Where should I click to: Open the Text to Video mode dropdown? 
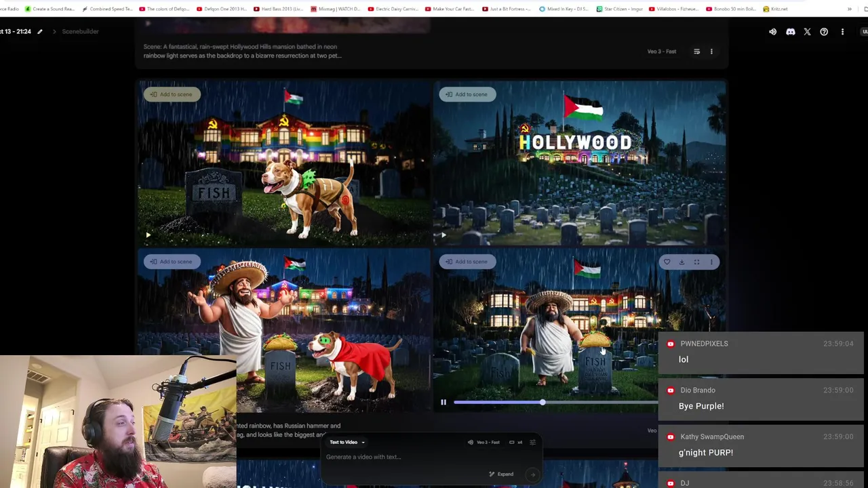pyautogui.click(x=347, y=443)
